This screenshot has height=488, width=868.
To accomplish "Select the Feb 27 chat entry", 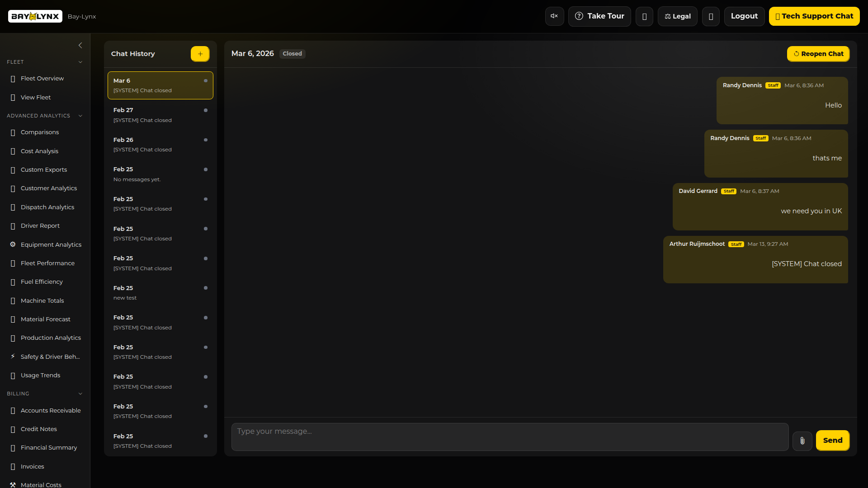I will (160, 115).
